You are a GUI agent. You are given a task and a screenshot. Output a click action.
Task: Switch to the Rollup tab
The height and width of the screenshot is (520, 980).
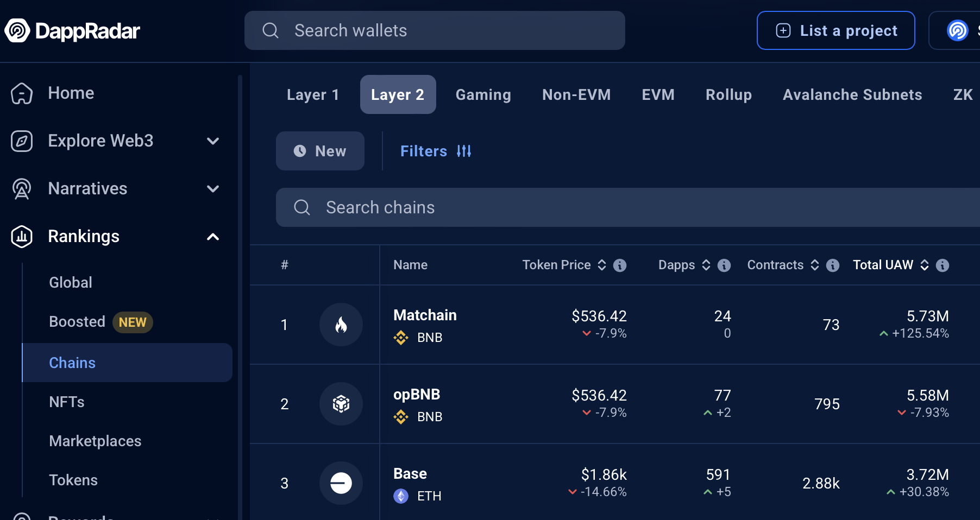(x=728, y=94)
